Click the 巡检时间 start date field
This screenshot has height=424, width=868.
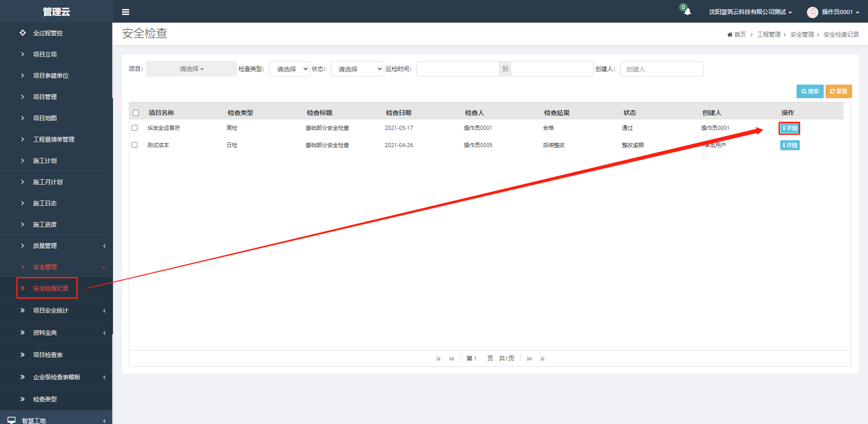coord(458,69)
